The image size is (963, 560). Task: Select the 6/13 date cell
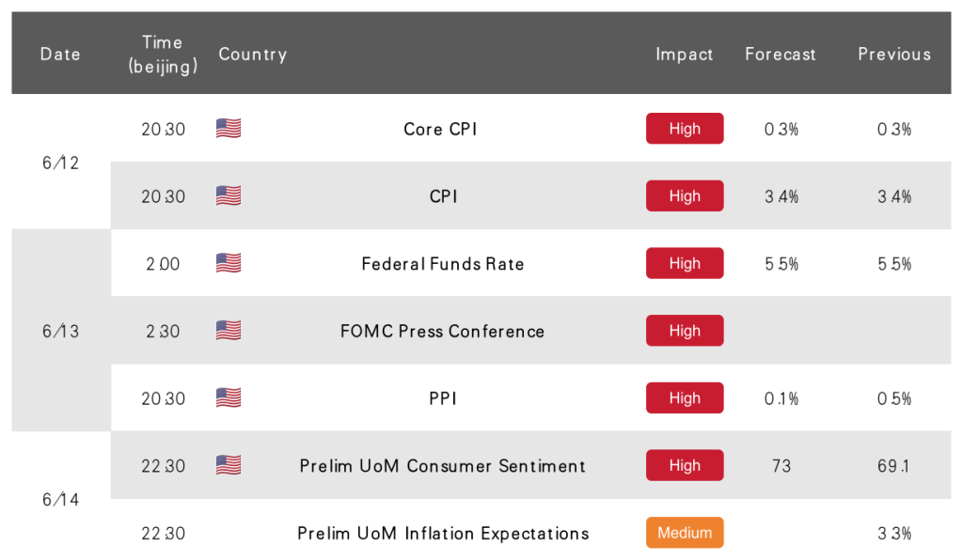[61, 331]
